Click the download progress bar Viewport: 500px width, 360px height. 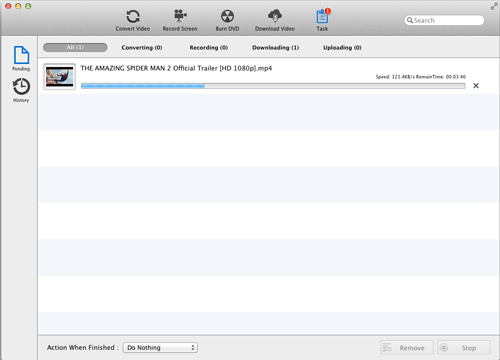273,86
